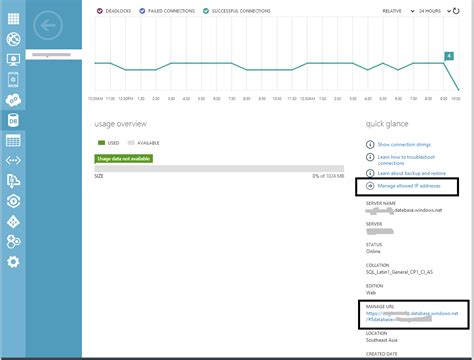Click the successful connections chart line

pyautogui.click(x=277, y=69)
